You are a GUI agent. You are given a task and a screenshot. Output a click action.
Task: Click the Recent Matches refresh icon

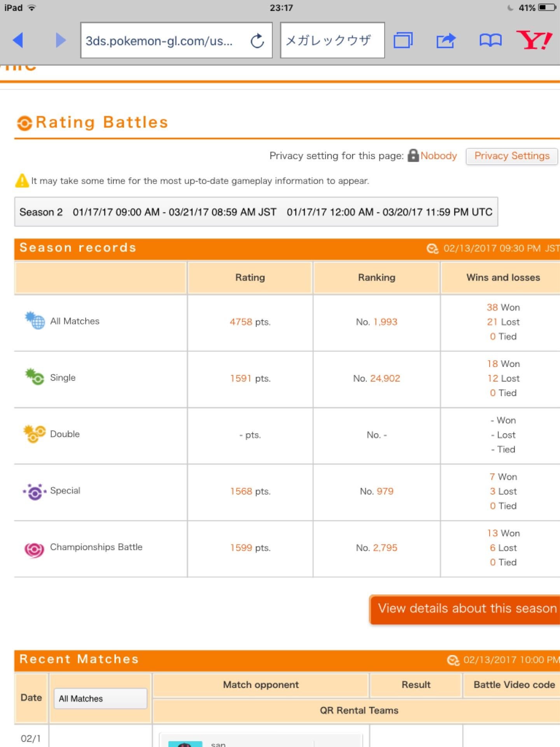[x=453, y=660]
